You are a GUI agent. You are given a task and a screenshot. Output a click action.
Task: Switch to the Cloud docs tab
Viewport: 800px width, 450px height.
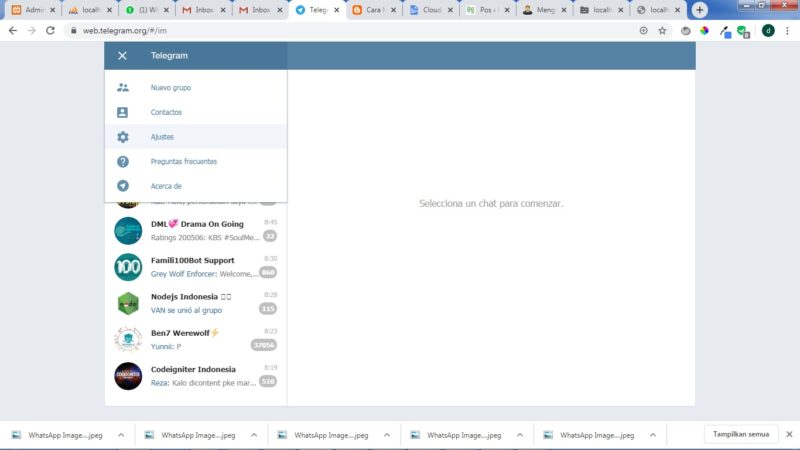pyautogui.click(x=431, y=10)
